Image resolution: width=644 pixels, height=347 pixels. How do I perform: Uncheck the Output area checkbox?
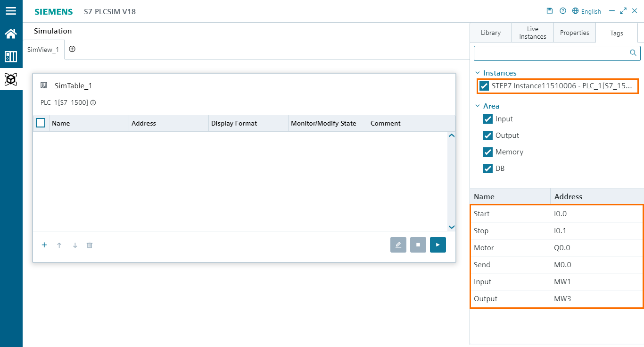point(488,135)
